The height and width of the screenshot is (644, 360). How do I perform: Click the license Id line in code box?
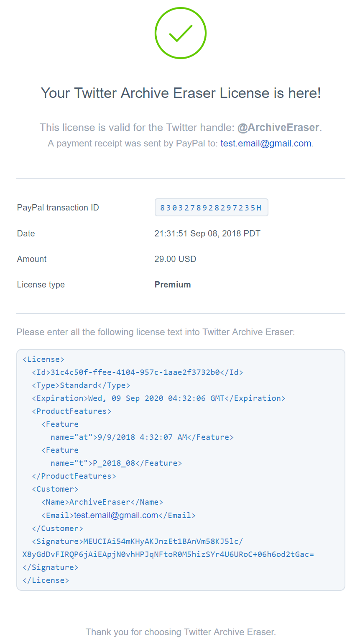(138, 372)
